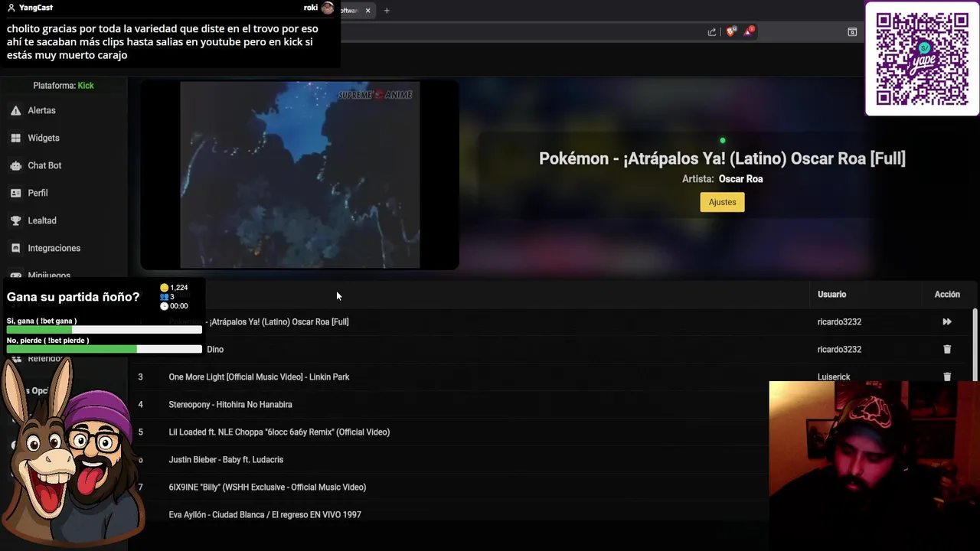
Task: Close the current browser tab
Action: 368,11
